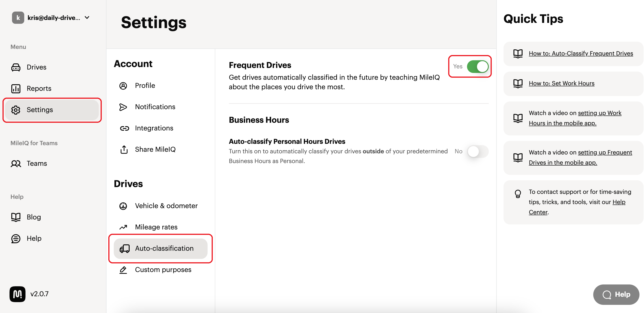Open Share MileIQ settings
This screenshot has width=644, height=313.
coord(160,149)
